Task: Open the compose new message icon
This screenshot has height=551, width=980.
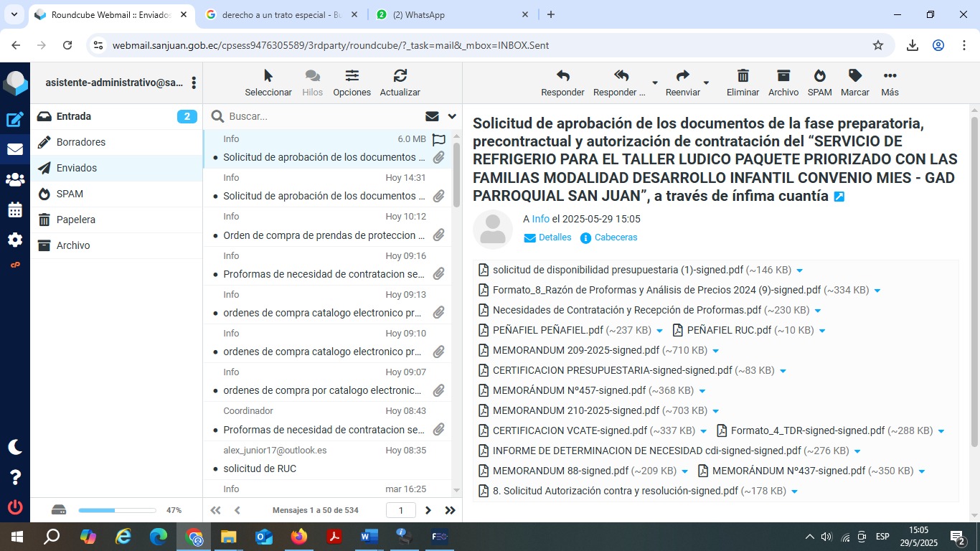Action: click(15, 120)
